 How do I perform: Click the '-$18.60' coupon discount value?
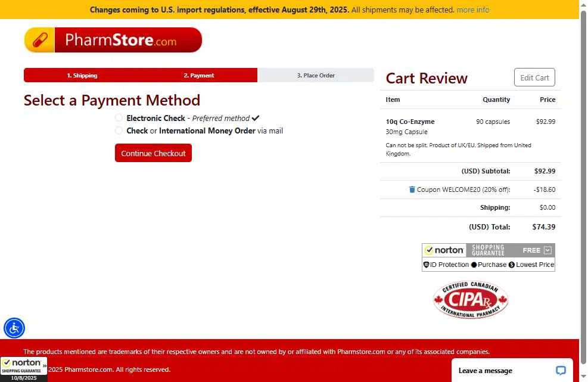point(544,190)
